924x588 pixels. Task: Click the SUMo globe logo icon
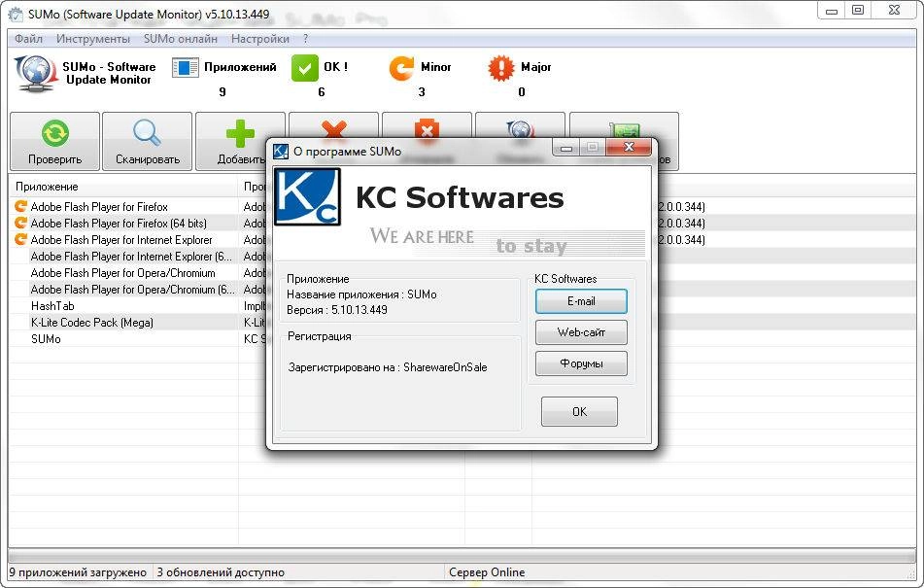pos(35,73)
